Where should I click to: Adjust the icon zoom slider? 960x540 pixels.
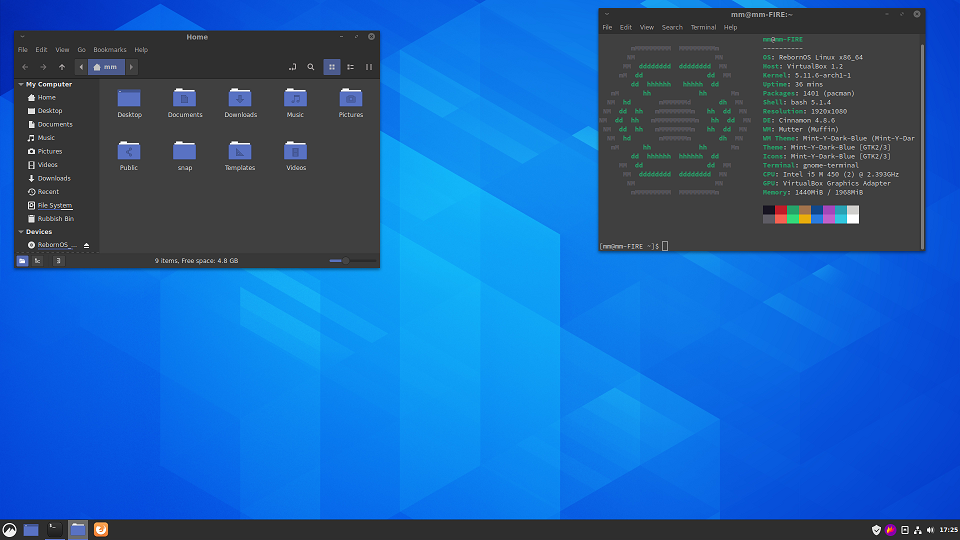point(352,261)
